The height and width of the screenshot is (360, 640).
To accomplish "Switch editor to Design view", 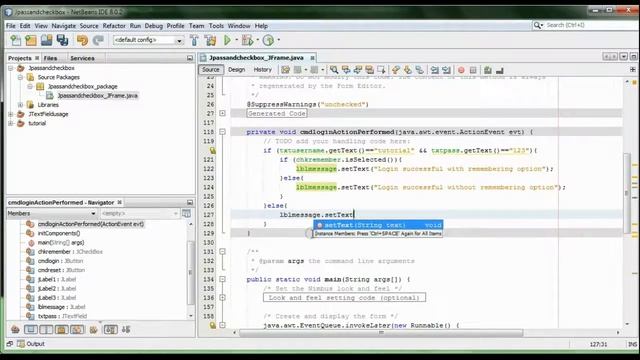I will click(x=236, y=70).
